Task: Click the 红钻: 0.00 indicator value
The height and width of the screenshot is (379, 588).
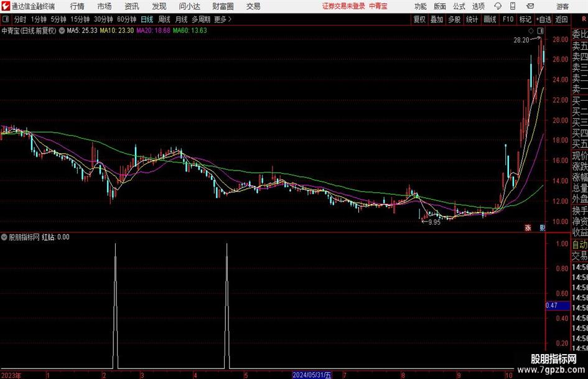Action: [x=55, y=237]
